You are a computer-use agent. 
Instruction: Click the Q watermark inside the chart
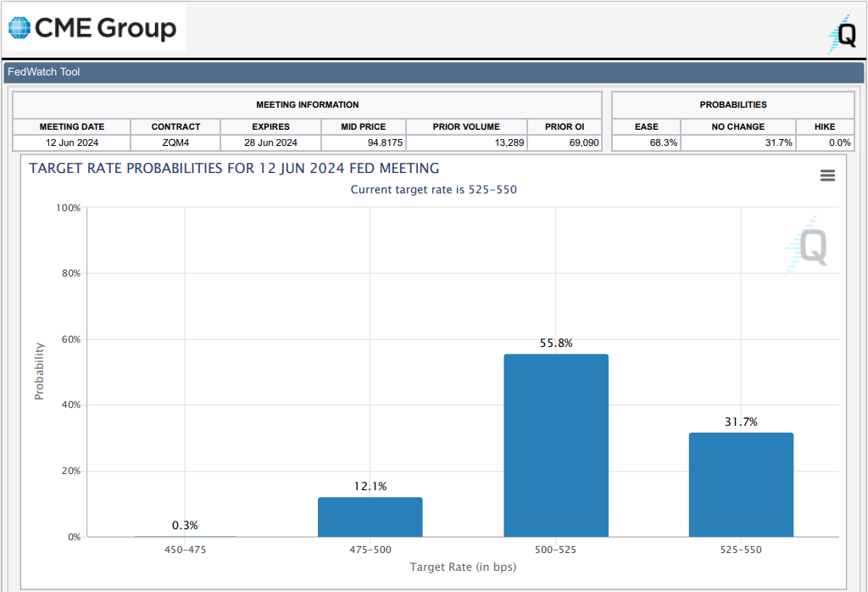click(x=809, y=246)
